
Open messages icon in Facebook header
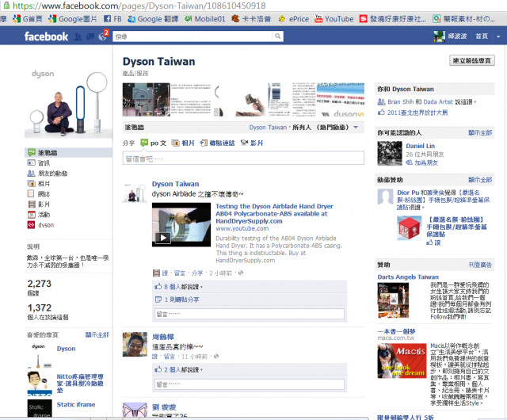tap(90, 37)
